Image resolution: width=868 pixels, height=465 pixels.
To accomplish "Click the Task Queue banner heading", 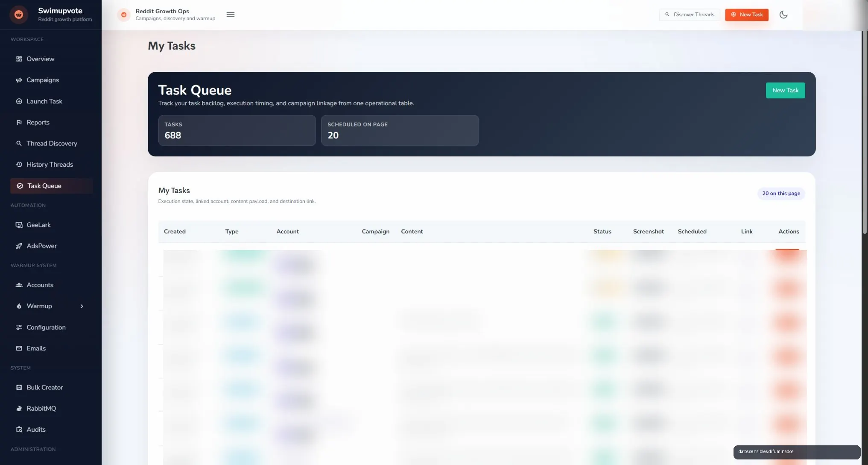I will (x=195, y=90).
